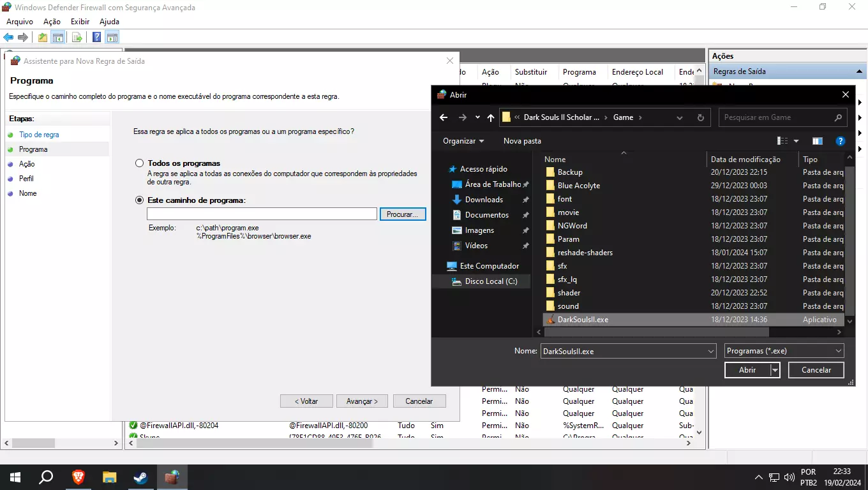The height and width of the screenshot is (490, 868).
Task: Select 'Este caminho de programa' radio option
Action: [x=140, y=200]
